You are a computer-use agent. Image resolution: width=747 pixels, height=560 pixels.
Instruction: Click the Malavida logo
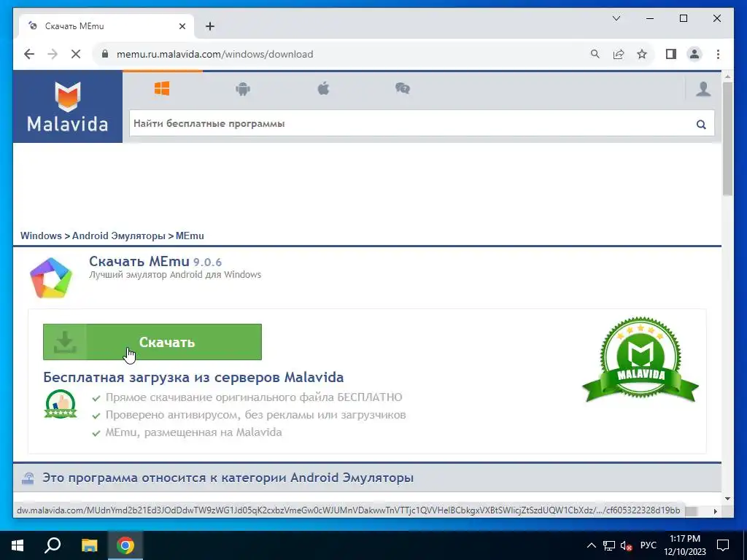click(68, 106)
